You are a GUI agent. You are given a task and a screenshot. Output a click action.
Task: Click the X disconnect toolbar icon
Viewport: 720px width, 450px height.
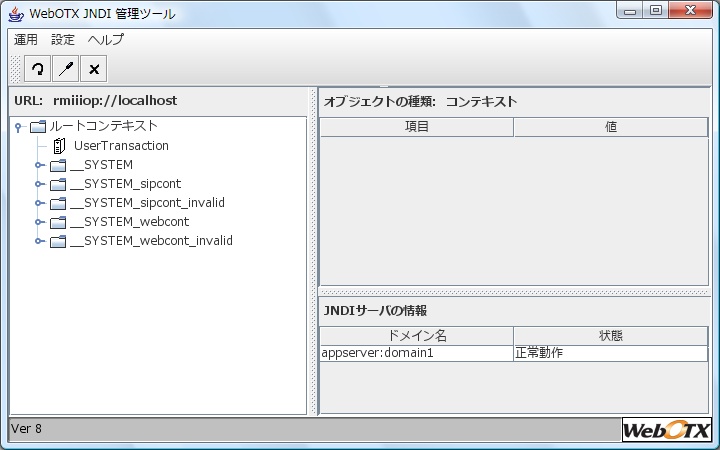tap(94, 69)
